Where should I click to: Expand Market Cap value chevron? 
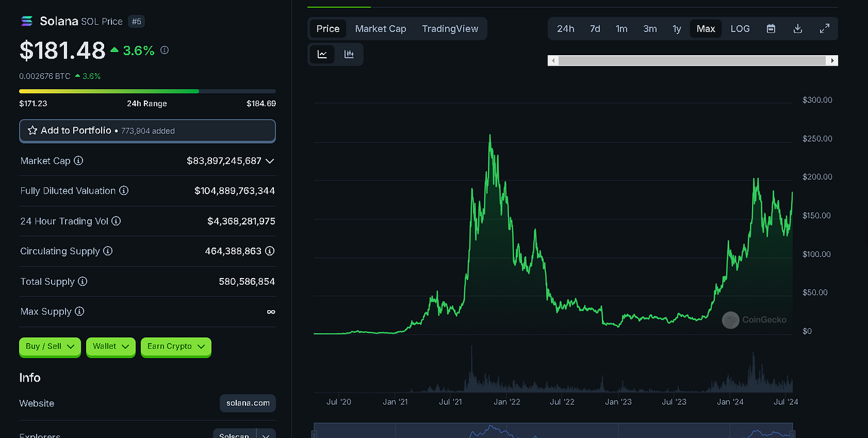click(x=270, y=161)
